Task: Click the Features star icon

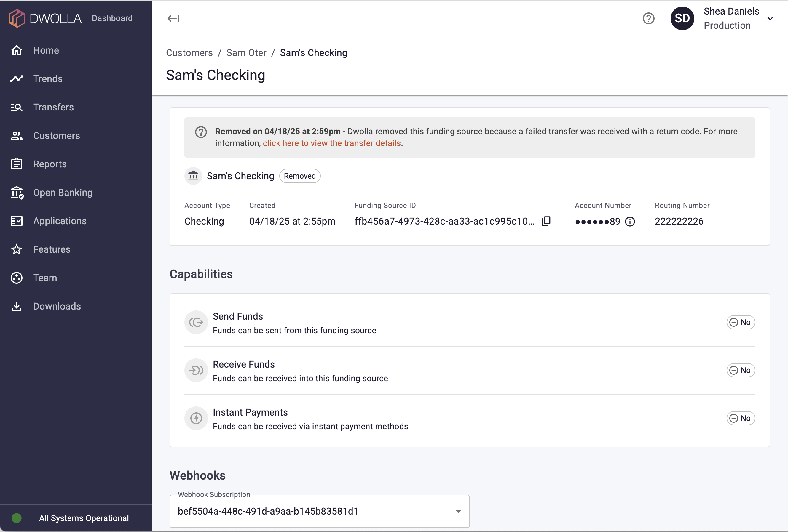Action: [16, 249]
